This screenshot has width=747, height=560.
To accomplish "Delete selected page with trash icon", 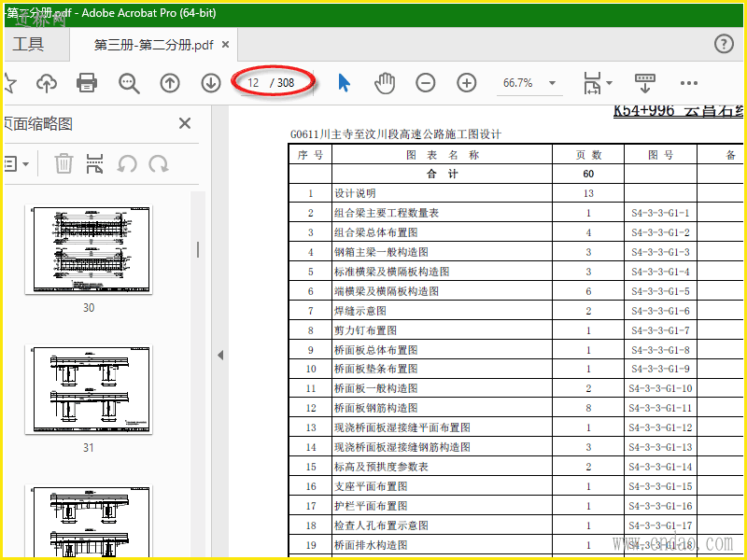I will click(63, 164).
